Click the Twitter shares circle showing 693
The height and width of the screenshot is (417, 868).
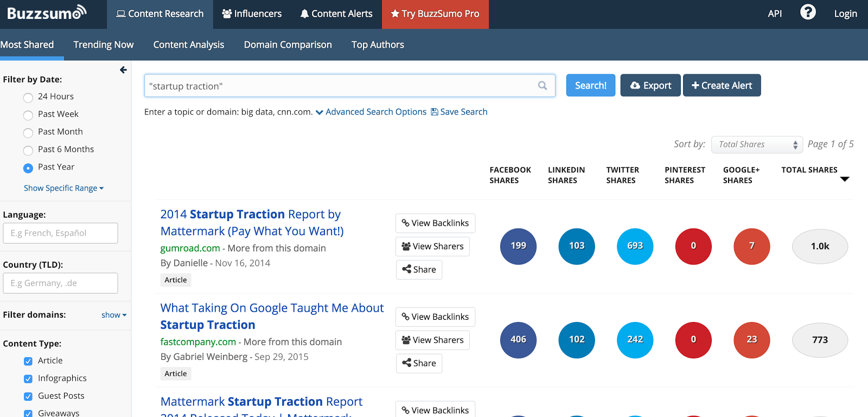(635, 246)
